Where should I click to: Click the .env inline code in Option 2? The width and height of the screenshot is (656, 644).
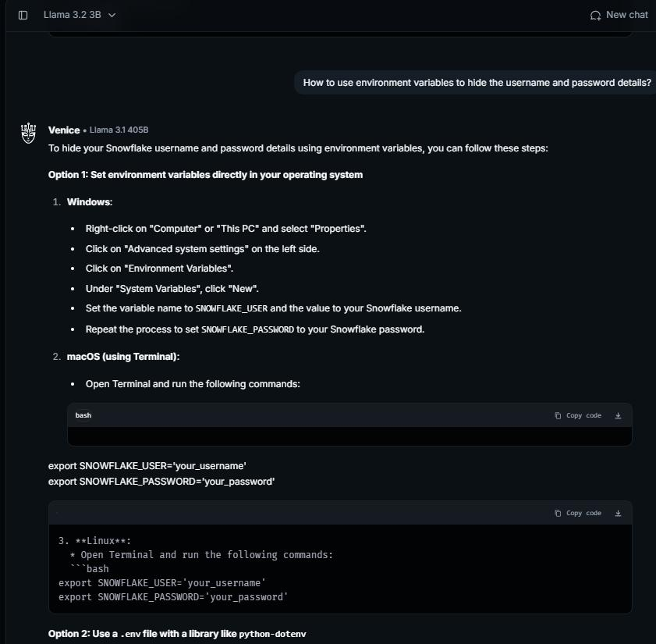click(x=132, y=635)
